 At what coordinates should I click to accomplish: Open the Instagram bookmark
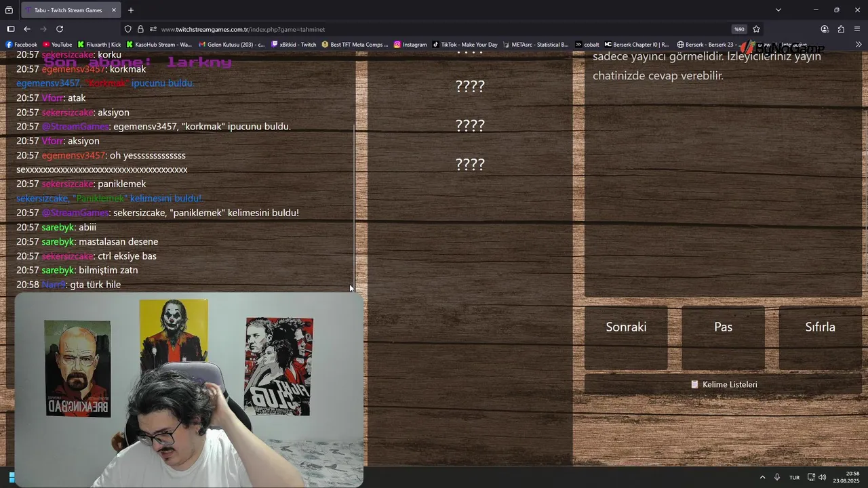point(410,45)
